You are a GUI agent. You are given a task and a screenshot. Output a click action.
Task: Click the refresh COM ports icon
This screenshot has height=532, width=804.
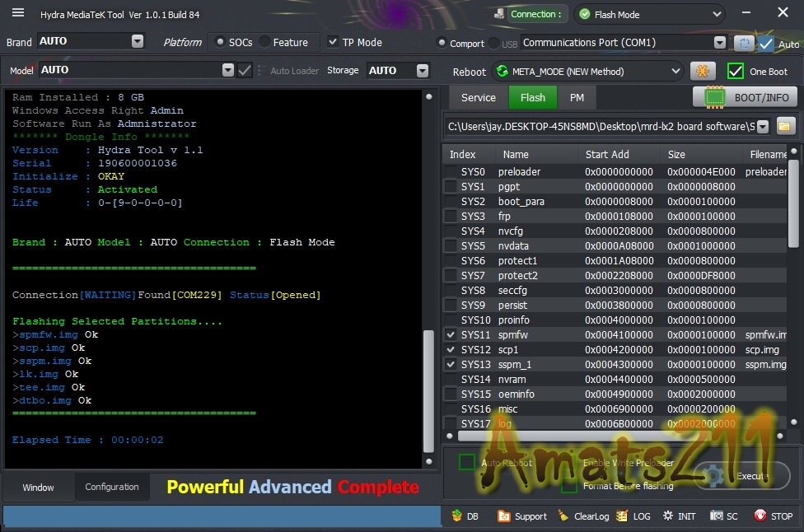[744, 44]
